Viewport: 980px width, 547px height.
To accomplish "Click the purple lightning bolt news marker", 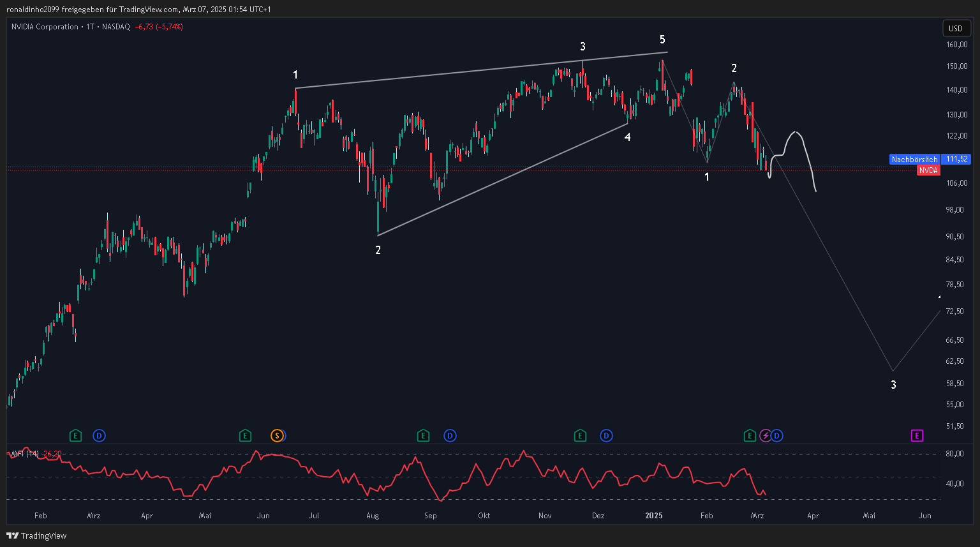I will (766, 436).
